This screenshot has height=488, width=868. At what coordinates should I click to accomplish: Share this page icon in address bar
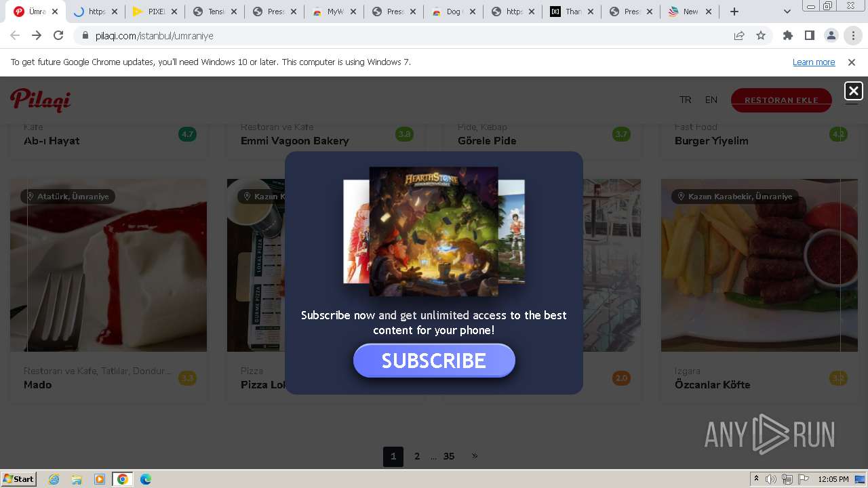click(x=739, y=36)
